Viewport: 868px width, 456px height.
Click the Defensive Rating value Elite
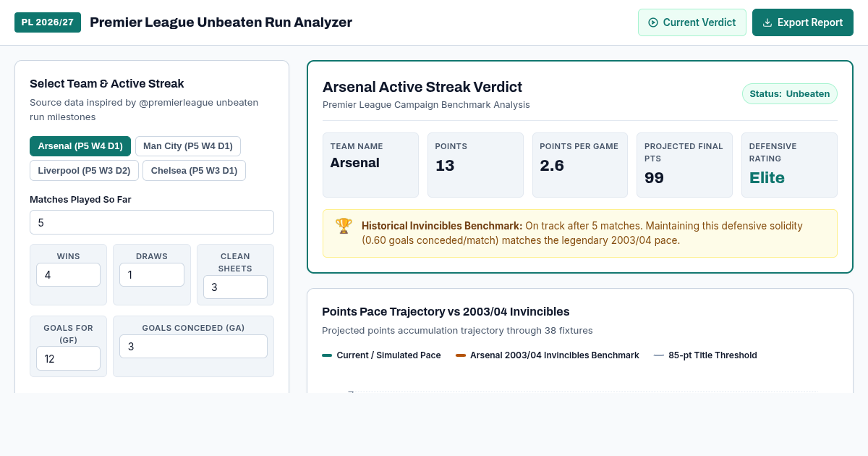(767, 178)
